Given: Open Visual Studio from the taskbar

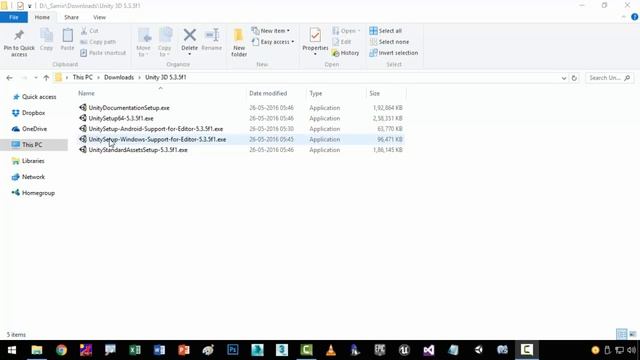Looking at the screenshot, I should pos(429,350).
